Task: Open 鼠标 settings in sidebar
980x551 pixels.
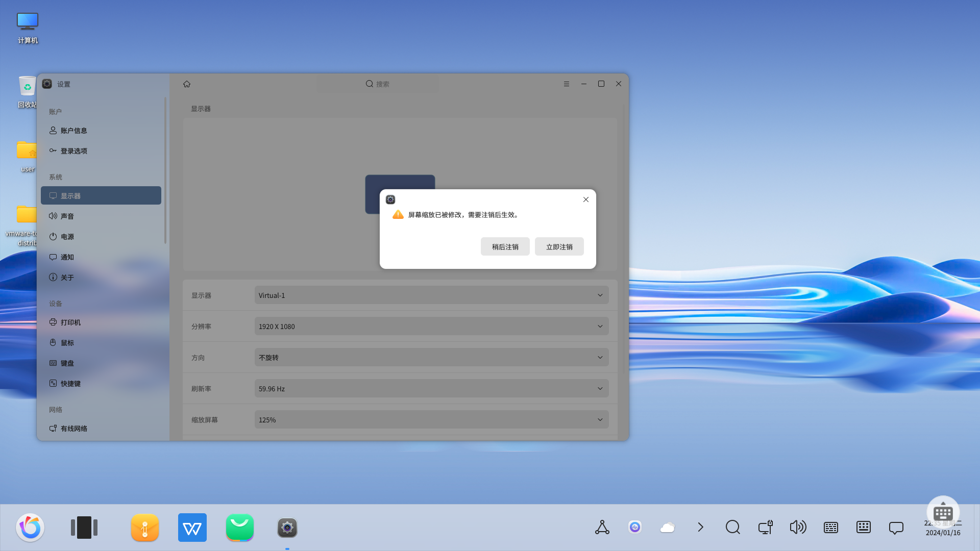Action: (101, 343)
